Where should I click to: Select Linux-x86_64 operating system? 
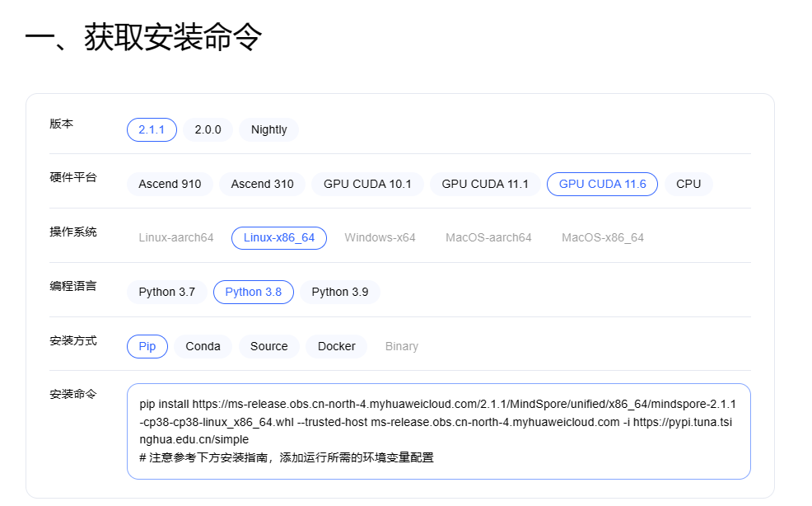click(279, 237)
